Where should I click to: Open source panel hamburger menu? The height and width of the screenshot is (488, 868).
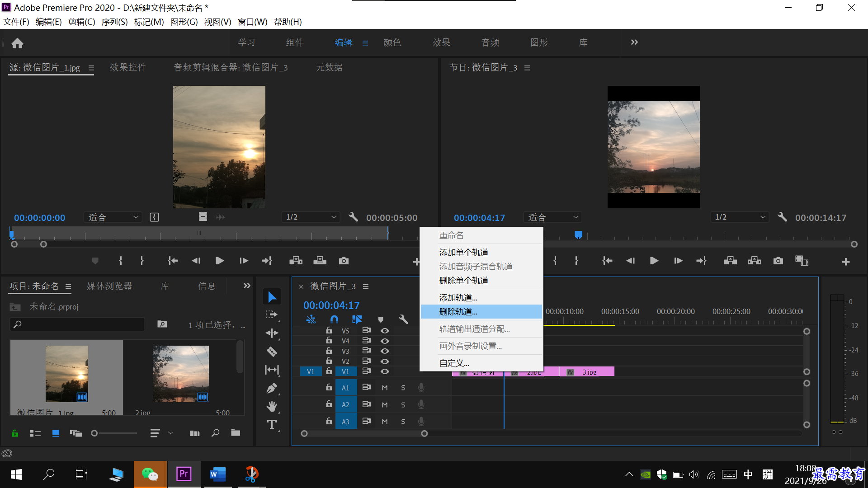coord(91,68)
